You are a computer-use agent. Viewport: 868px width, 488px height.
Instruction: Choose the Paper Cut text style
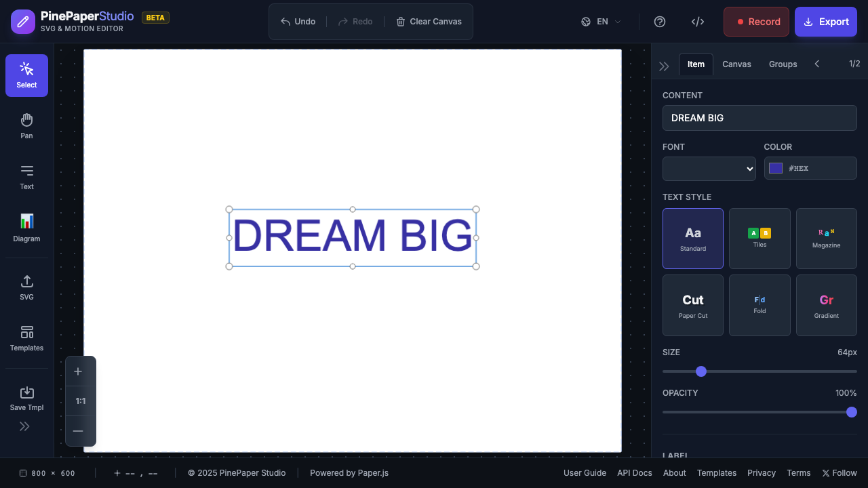click(692, 305)
